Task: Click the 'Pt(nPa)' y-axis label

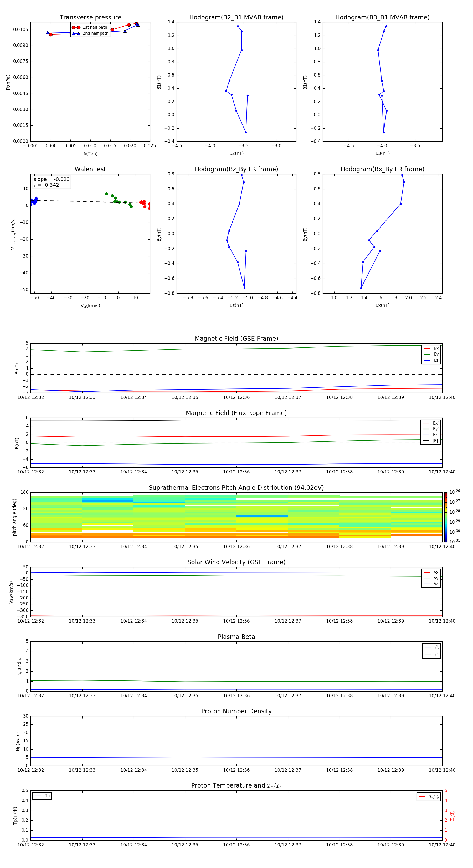Action: pyautogui.click(x=8, y=82)
